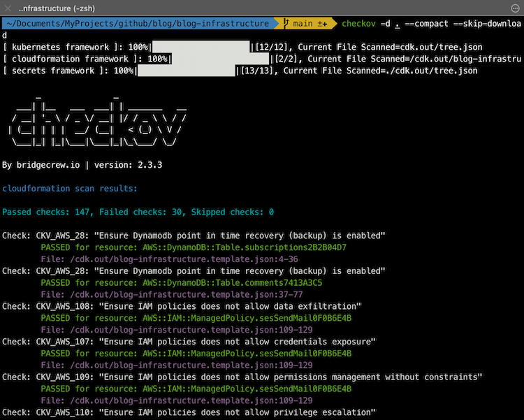The image size is (524, 420).
Task: Click the checkov ASCII art logo
Action: click(98, 122)
